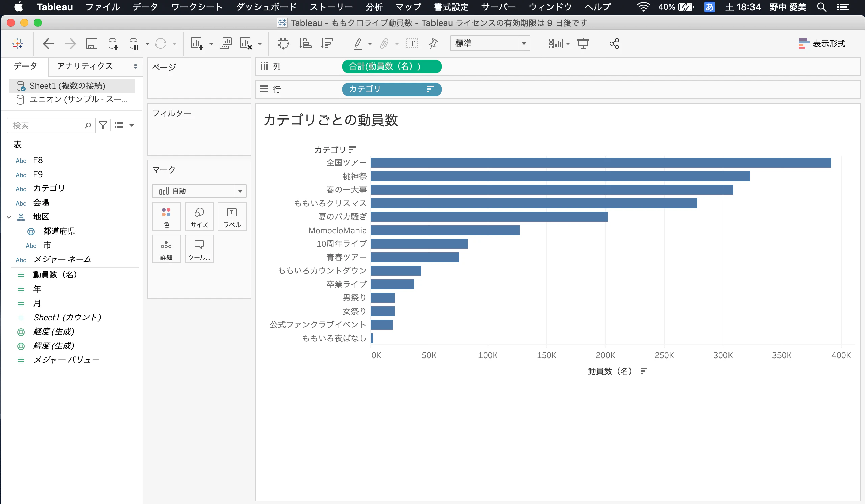Click the sort descending toolbar icon

click(x=327, y=44)
